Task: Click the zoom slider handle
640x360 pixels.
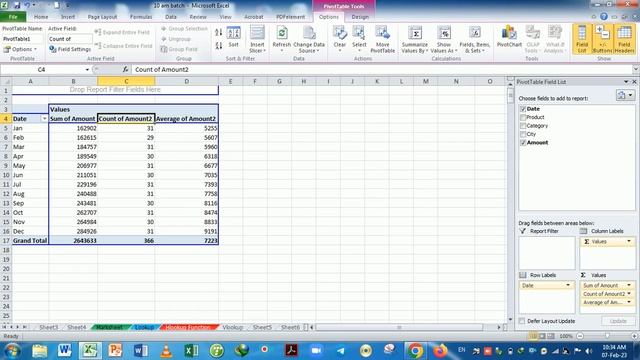Action: click(x=607, y=336)
